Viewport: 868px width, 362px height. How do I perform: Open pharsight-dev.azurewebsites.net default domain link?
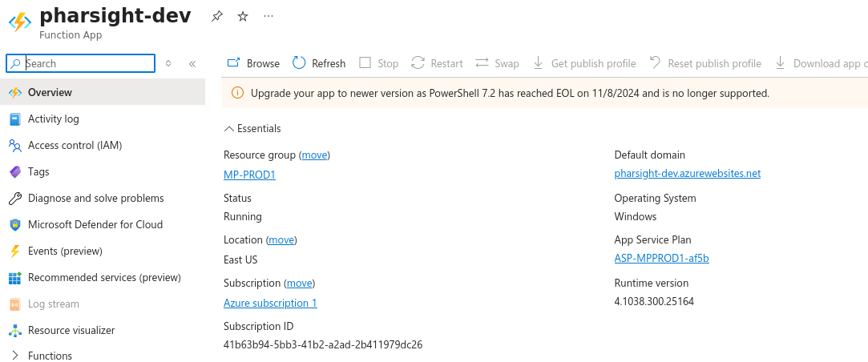coord(687,173)
